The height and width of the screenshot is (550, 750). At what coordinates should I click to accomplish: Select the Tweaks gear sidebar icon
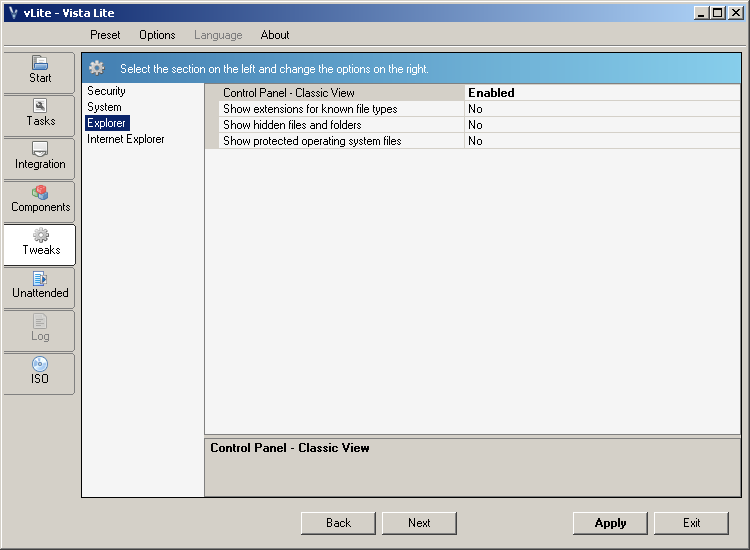[x=41, y=235]
